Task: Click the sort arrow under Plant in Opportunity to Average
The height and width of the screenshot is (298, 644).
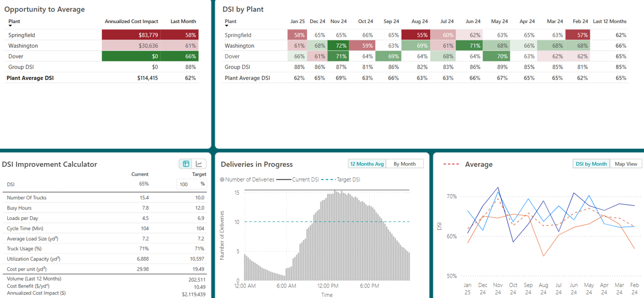Action: coord(10,26)
